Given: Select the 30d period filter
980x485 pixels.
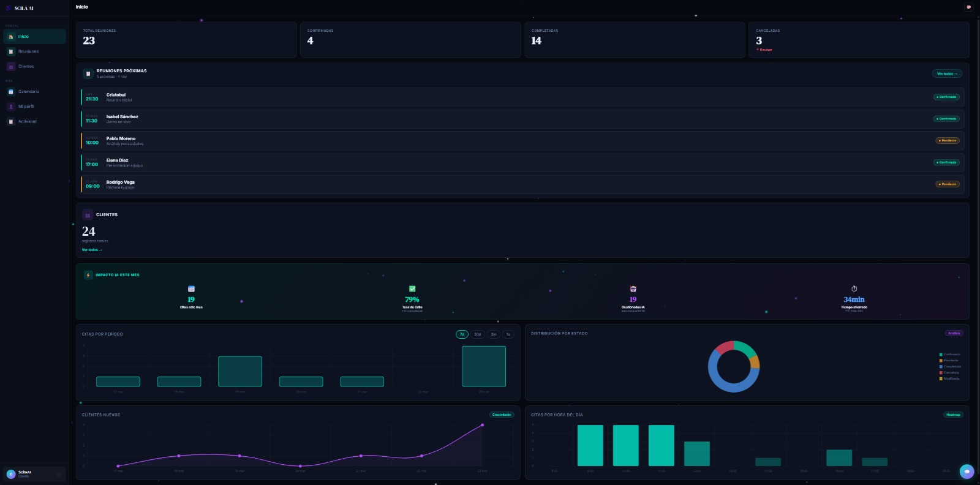Looking at the screenshot, I should coord(478,334).
